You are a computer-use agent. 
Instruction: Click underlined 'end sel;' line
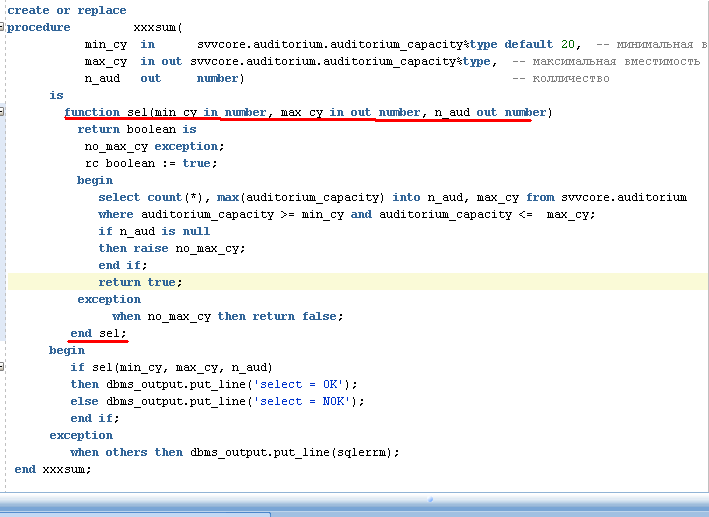(x=98, y=333)
